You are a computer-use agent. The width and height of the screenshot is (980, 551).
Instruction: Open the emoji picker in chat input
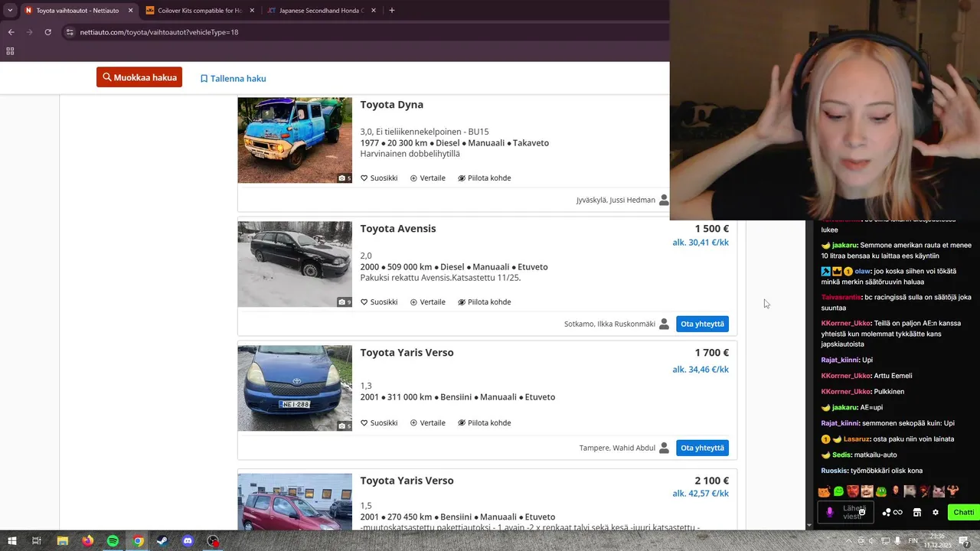click(x=862, y=512)
